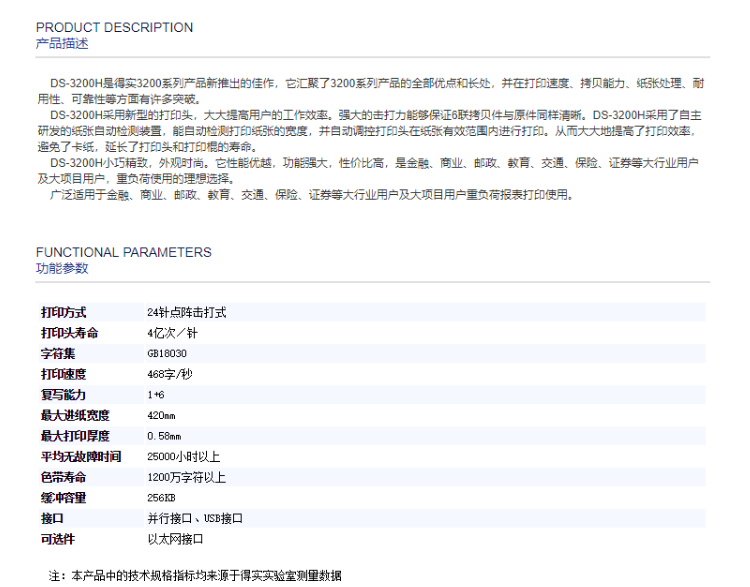This screenshot has height=587, width=750.
Task: Click the line starting 广泛适用于金融
Action: click(x=312, y=195)
